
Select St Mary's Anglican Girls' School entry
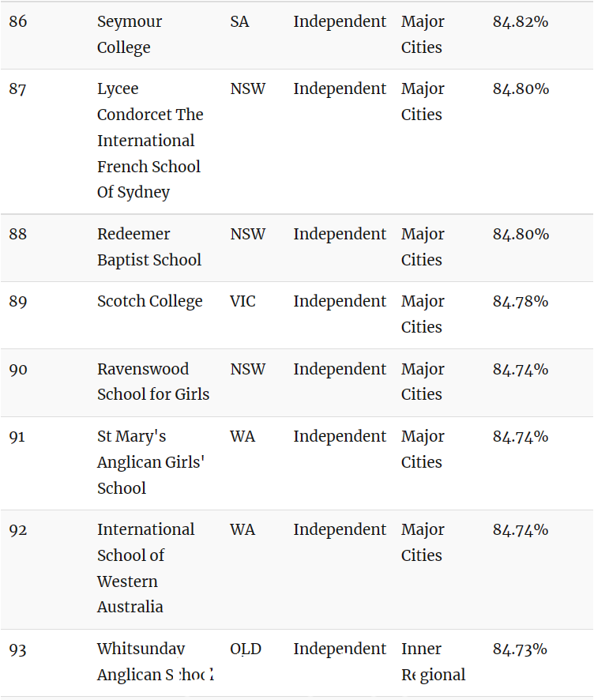151,462
